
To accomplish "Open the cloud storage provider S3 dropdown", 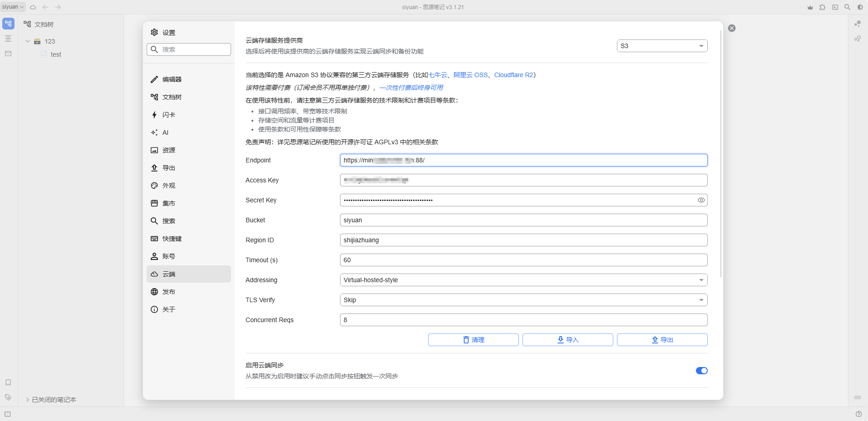I will [x=661, y=46].
